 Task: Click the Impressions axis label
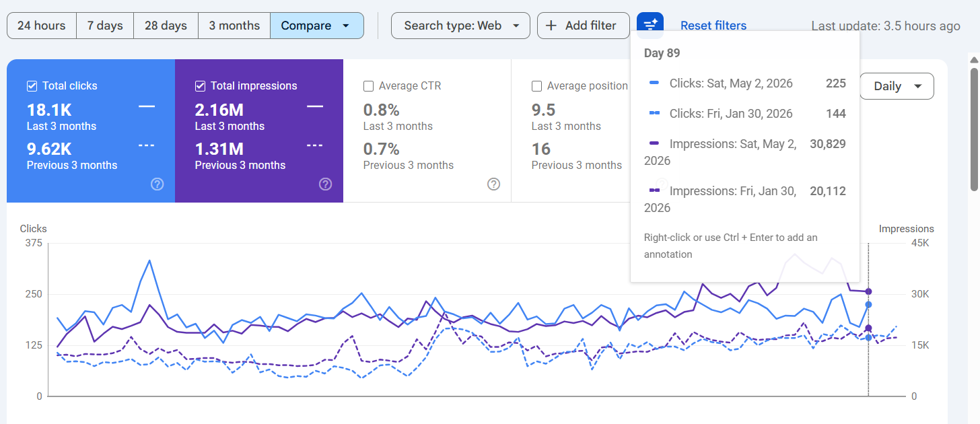click(x=906, y=229)
